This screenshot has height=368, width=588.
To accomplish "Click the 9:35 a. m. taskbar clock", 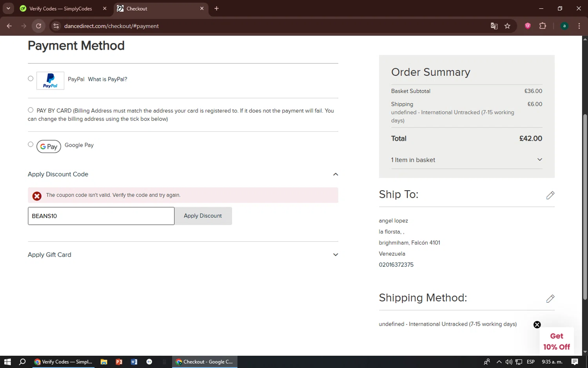I will [x=552, y=362].
